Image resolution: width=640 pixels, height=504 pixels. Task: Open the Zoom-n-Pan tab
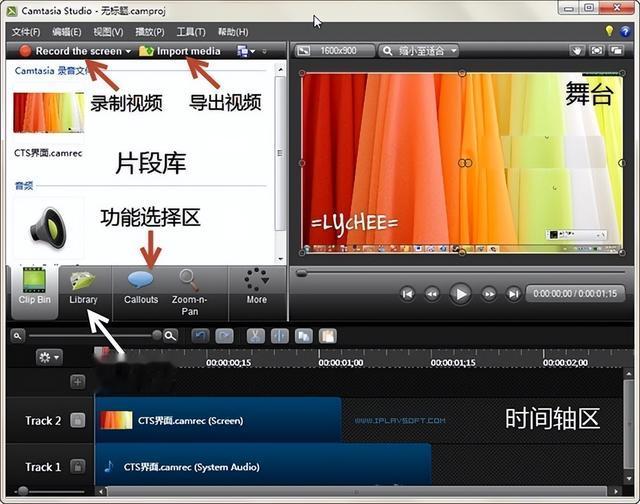coord(189,293)
